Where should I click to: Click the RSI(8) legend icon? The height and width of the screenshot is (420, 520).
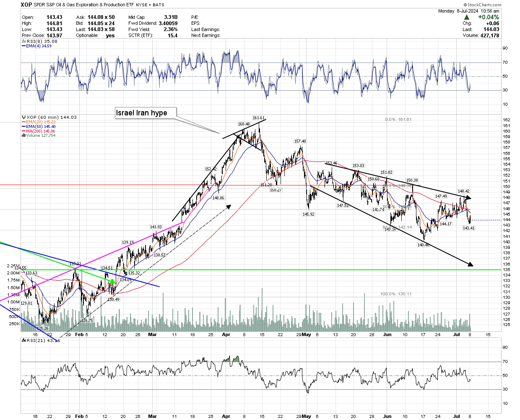point(23,42)
